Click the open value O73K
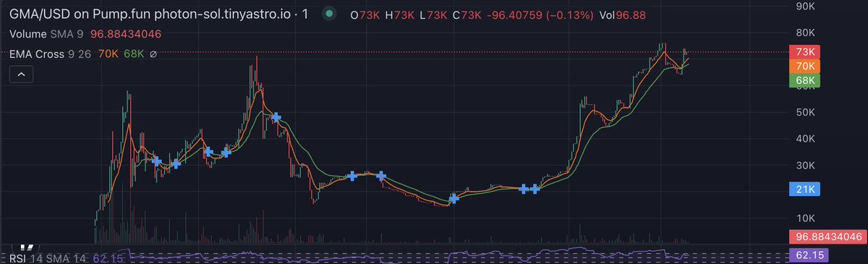Image resolution: width=868 pixels, height=264 pixels. click(x=365, y=14)
